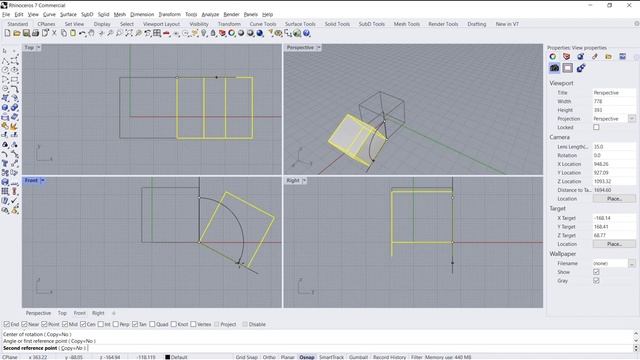This screenshot has width=640, height=360.
Task: Enable the Int osnap checkbox
Action: point(100,324)
